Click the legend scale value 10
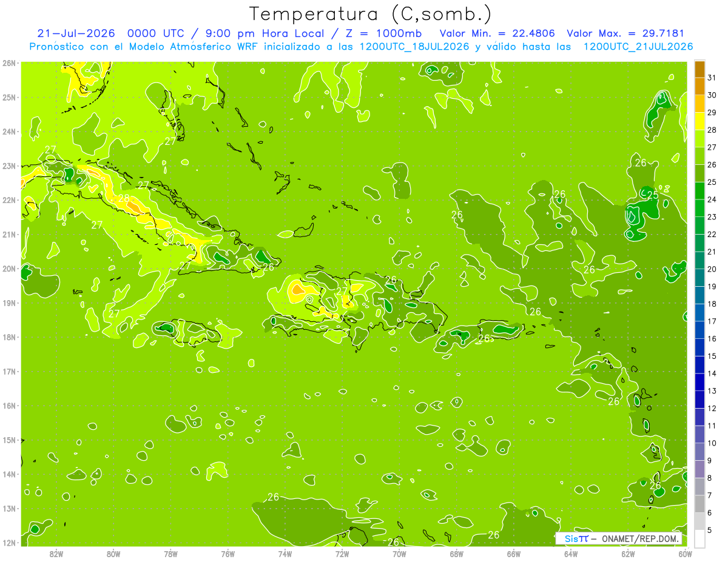 click(x=712, y=443)
